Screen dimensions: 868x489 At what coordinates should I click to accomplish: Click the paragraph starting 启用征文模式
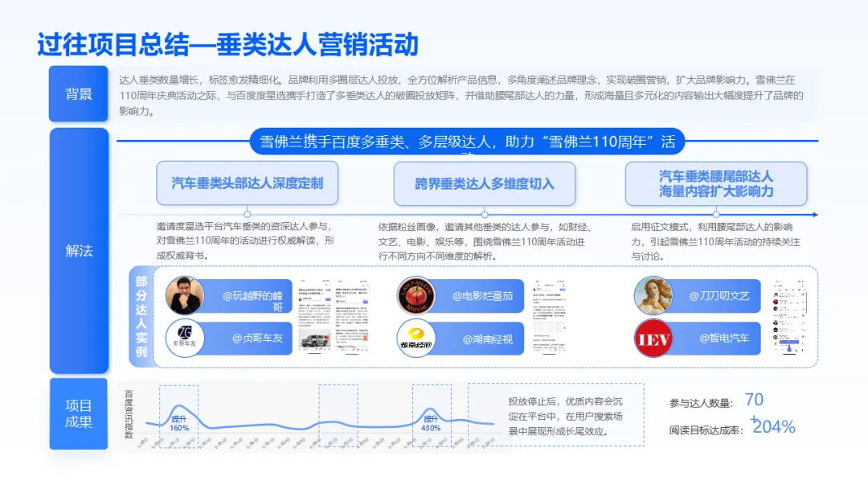click(716, 241)
